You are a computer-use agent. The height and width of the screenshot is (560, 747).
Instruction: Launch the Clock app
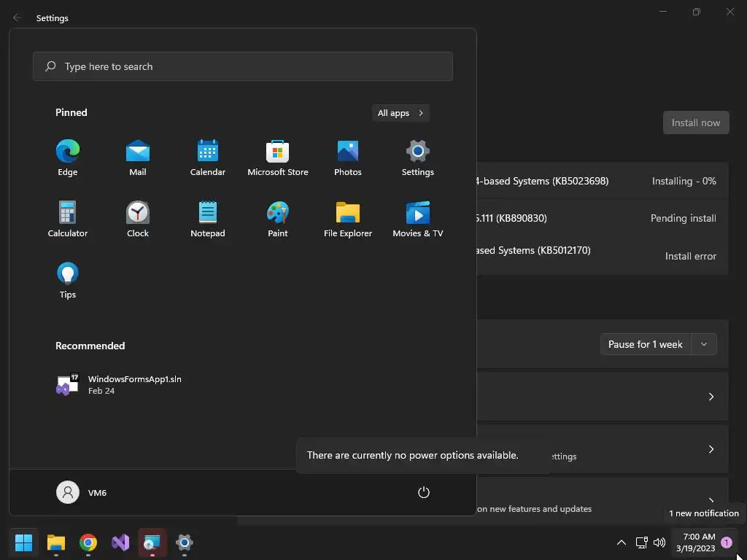pyautogui.click(x=138, y=219)
